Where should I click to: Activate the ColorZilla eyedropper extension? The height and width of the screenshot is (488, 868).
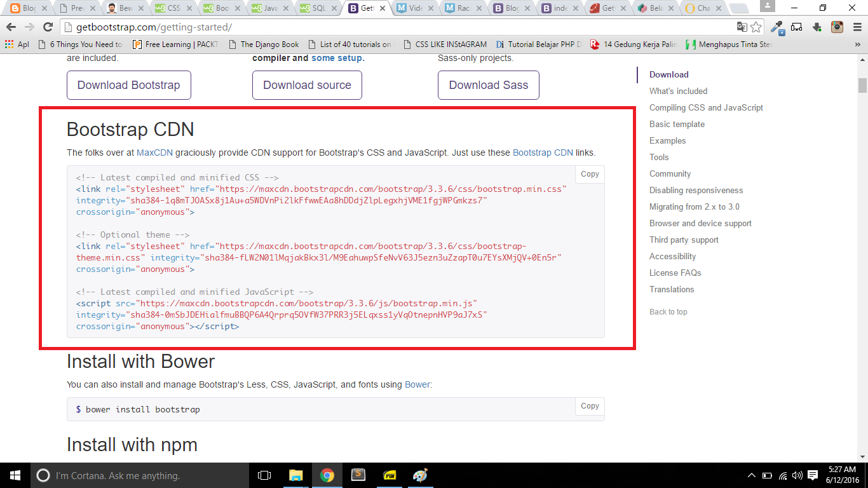(x=776, y=29)
